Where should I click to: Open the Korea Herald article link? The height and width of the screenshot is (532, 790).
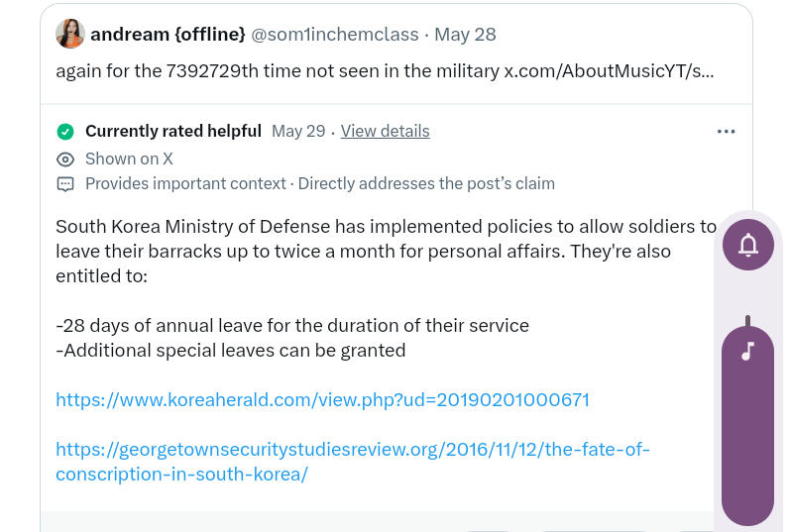click(322, 400)
